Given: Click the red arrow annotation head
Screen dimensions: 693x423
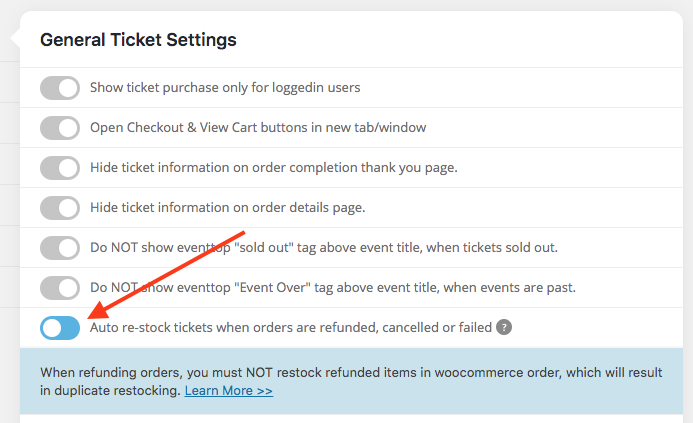Looking at the screenshot, I should coord(100,310).
